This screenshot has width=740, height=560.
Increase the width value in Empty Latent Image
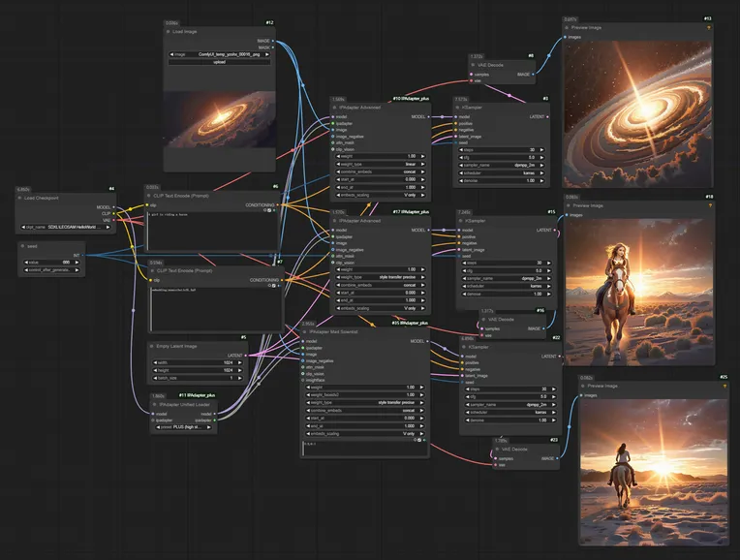coord(240,364)
